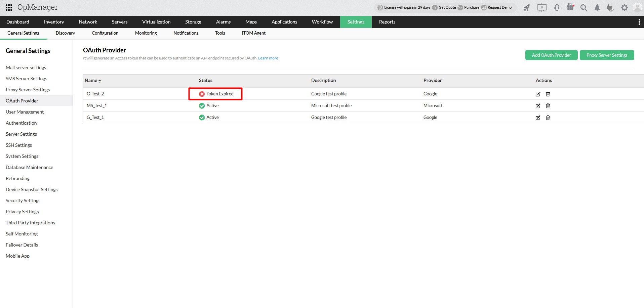
Task: Click the Add OAuth Provider button
Action: [551, 55]
